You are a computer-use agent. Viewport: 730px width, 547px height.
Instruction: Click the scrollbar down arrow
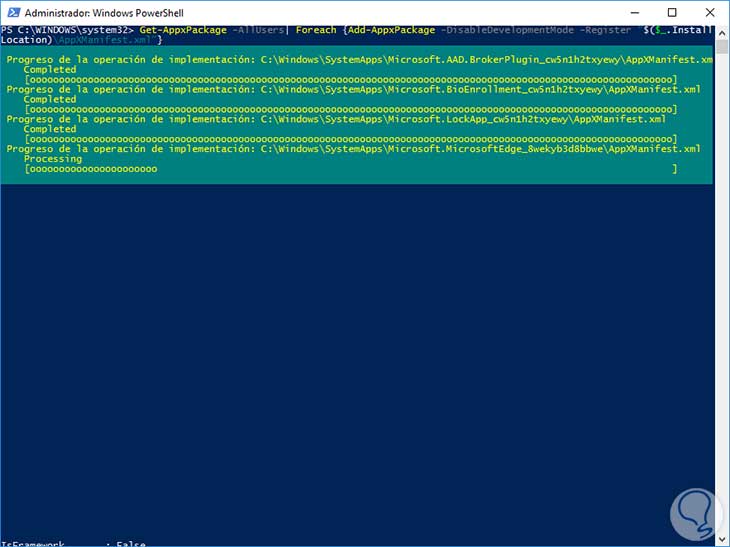[x=722, y=540]
